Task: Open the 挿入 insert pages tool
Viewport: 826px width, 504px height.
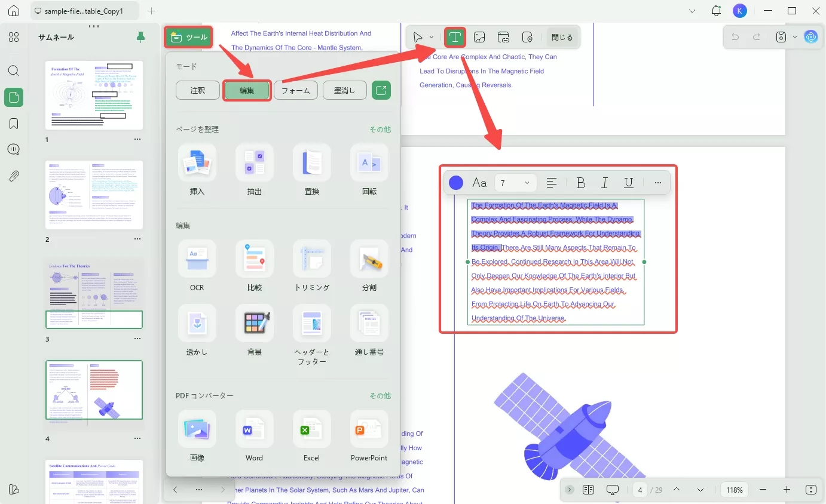Action: coord(197,170)
